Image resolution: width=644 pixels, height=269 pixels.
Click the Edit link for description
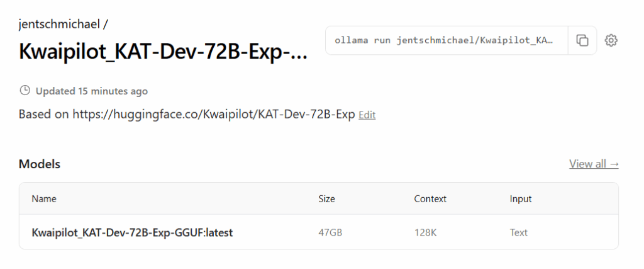(x=367, y=115)
